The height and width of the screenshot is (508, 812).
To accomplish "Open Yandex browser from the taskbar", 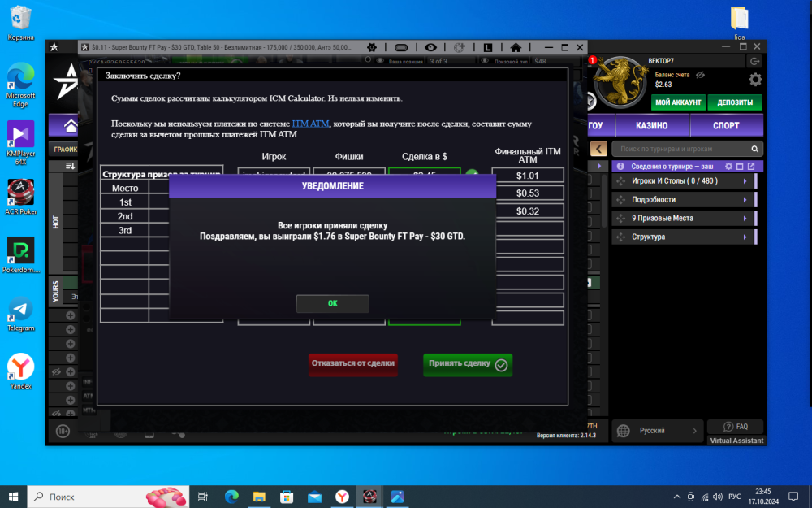I will (x=343, y=496).
